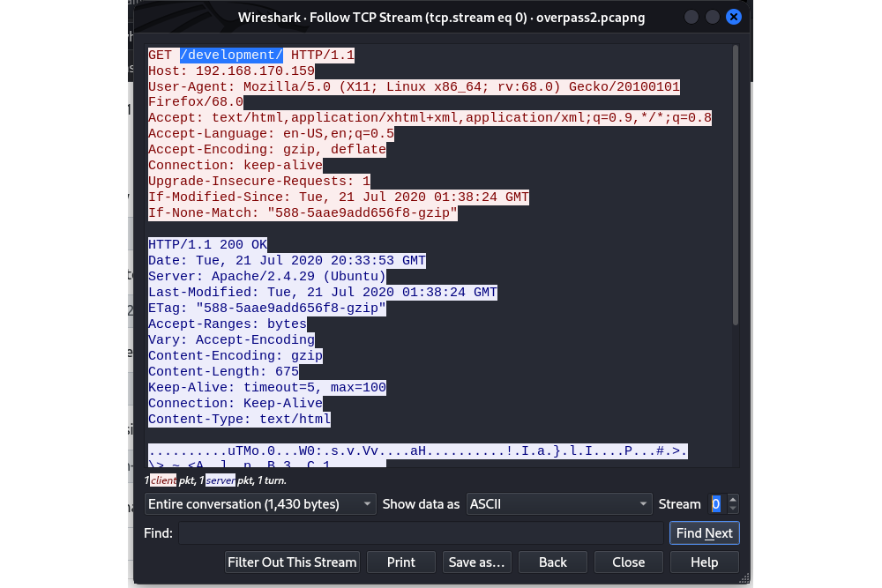The height and width of the screenshot is (588, 882).
Task: Click the If-Modified-Since request header line
Action: pos(339,197)
